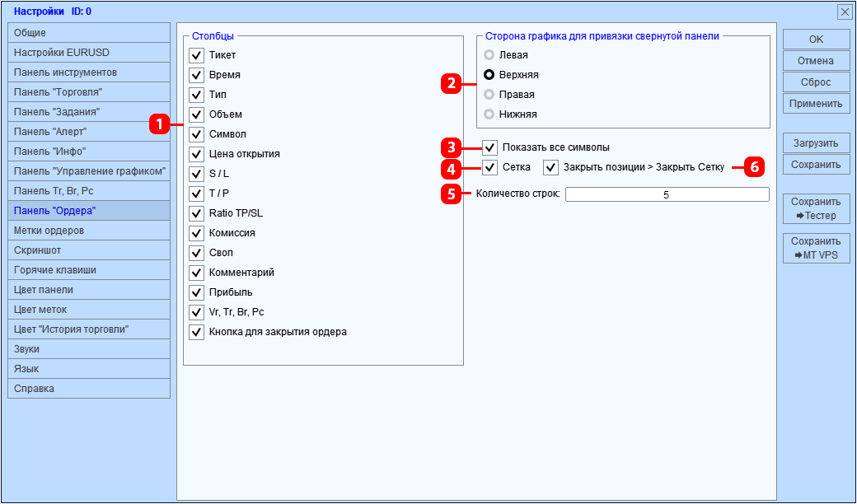
Task: Toggle Показать все символы checkbox
Action: click(x=489, y=147)
